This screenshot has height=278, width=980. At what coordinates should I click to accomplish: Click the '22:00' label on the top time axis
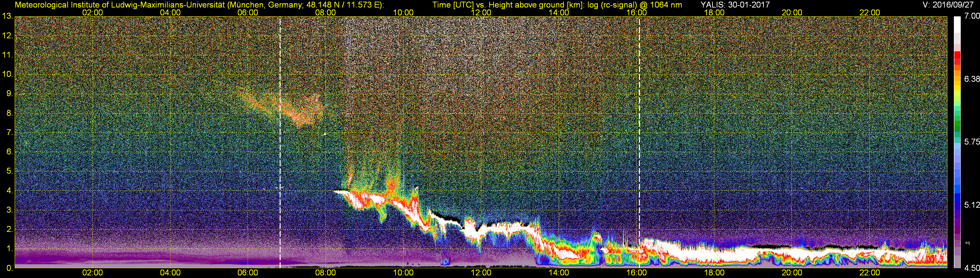(x=870, y=12)
